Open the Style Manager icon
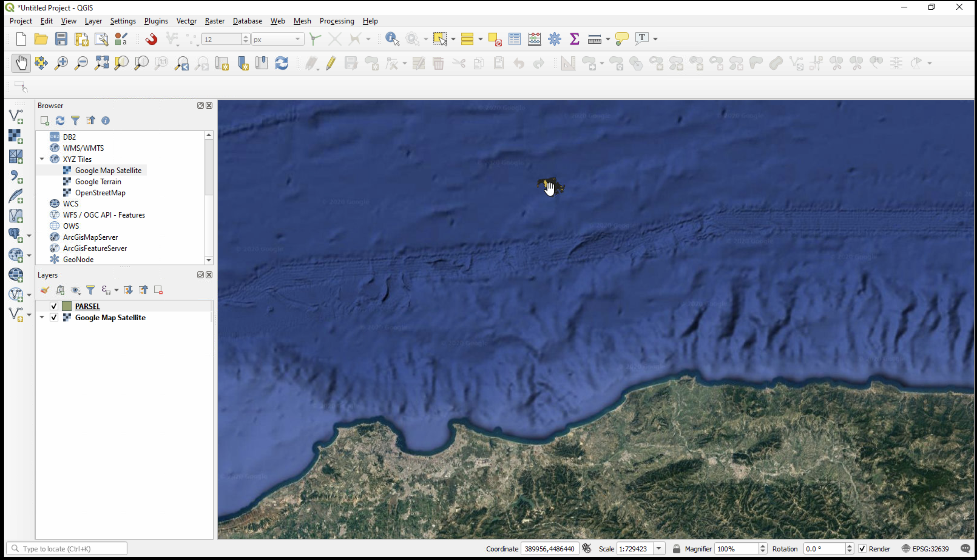 [121, 39]
